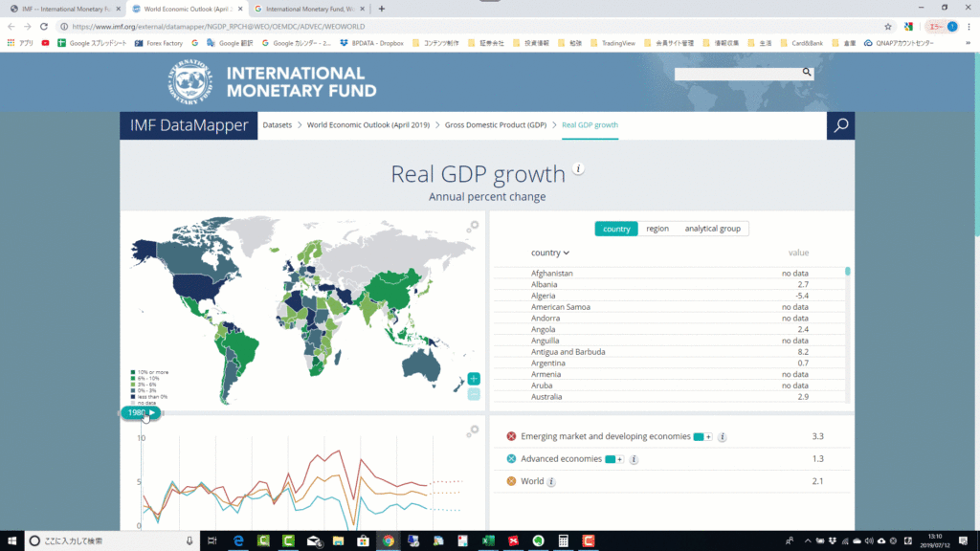Click the IMF logo emblem

(190, 82)
